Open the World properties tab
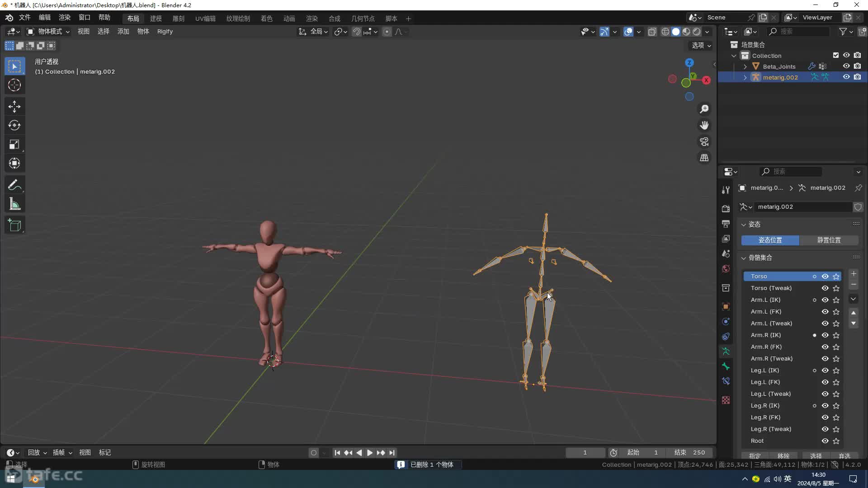868x488 pixels. (726, 269)
